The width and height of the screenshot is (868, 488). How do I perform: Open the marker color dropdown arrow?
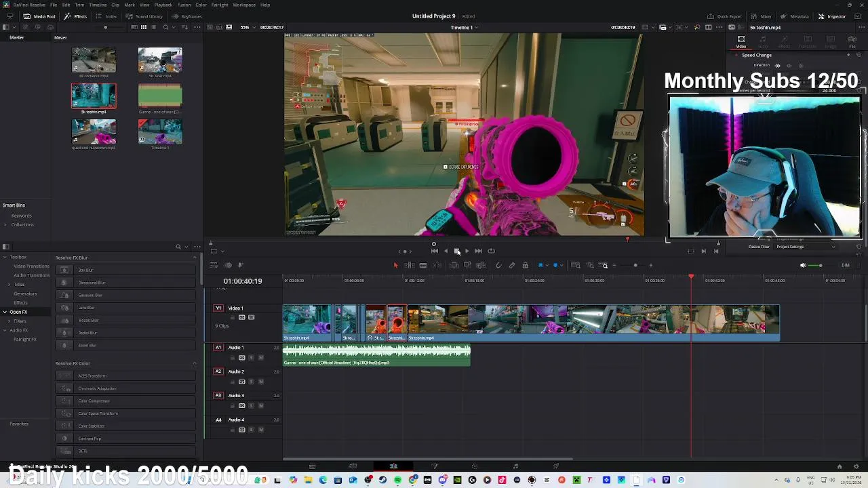coord(561,265)
